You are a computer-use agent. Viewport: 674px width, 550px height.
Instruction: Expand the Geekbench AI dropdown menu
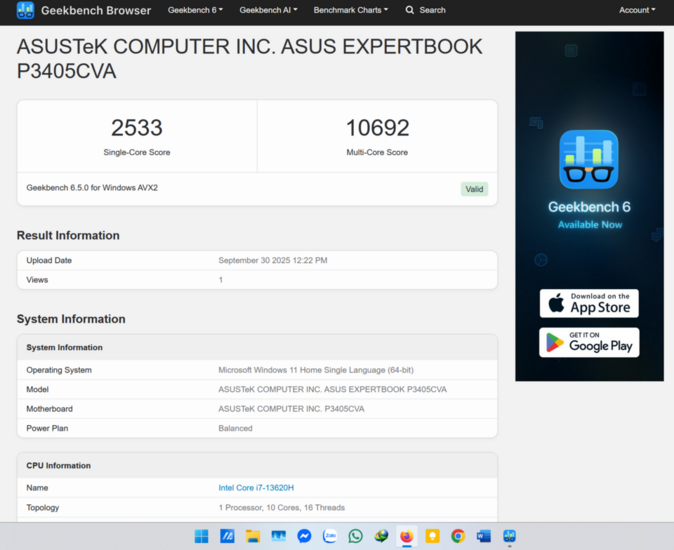click(x=268, y=10)
